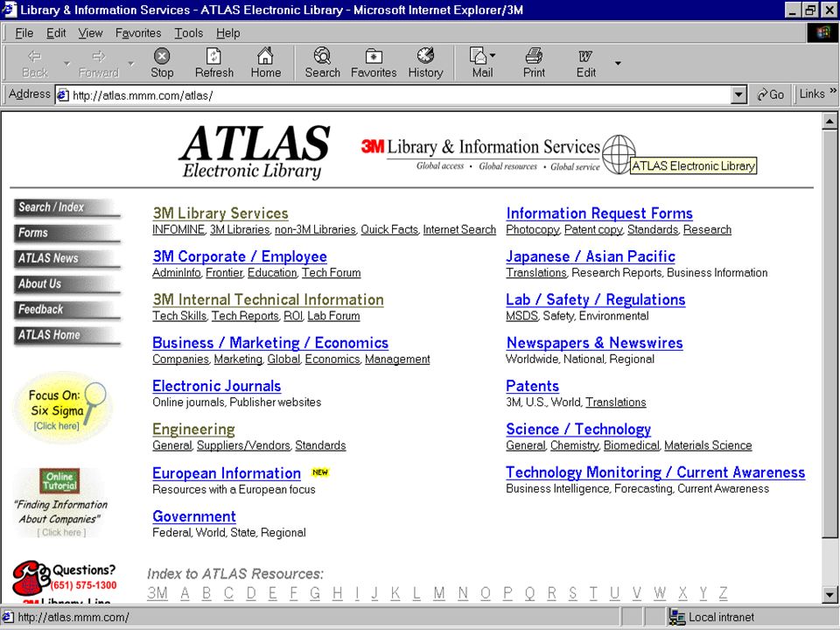
Task: Click the INFOMINE sublink
Action: point(178,229)
